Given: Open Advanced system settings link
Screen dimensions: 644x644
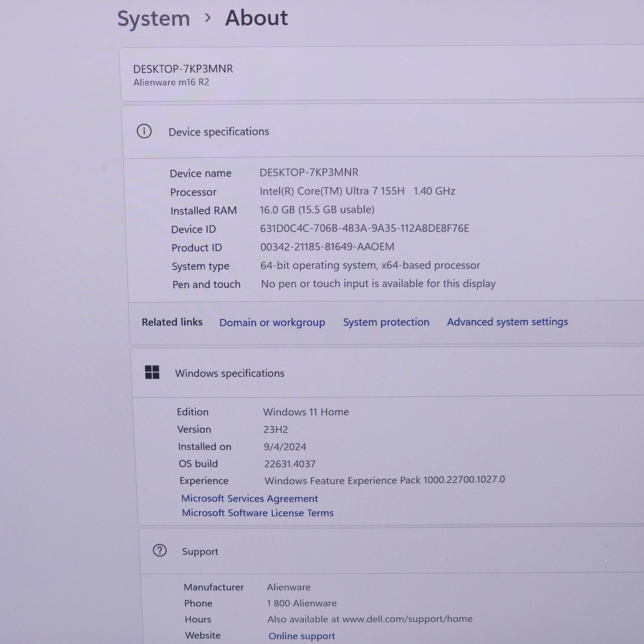Looking at the screenshot, I should (x=508, y=322).
